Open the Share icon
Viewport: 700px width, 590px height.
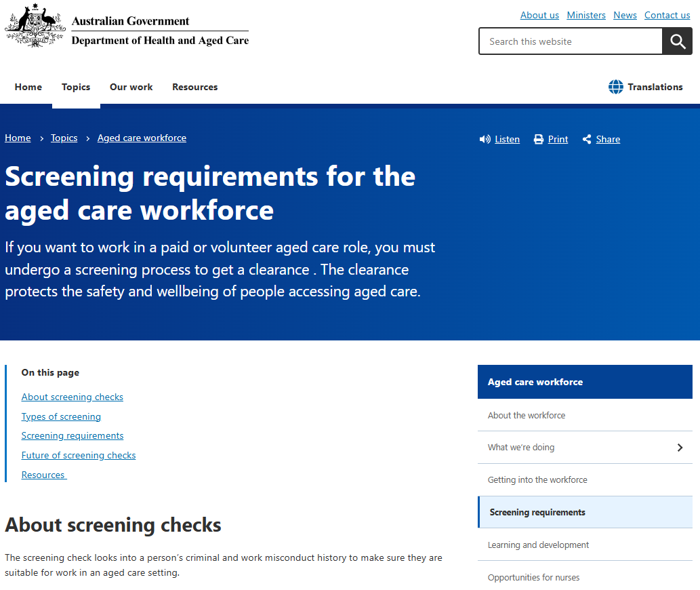[x=586, y=139]
